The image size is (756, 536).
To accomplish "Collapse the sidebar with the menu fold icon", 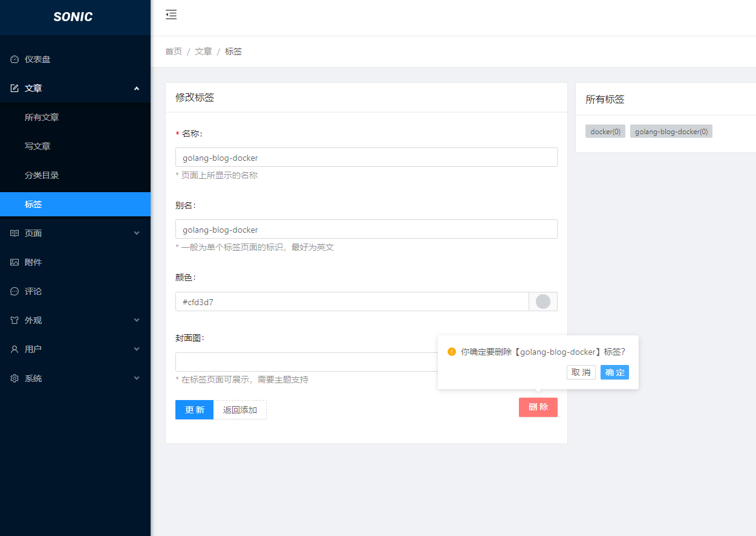I will pyautogui.click(x=171, y=15).
